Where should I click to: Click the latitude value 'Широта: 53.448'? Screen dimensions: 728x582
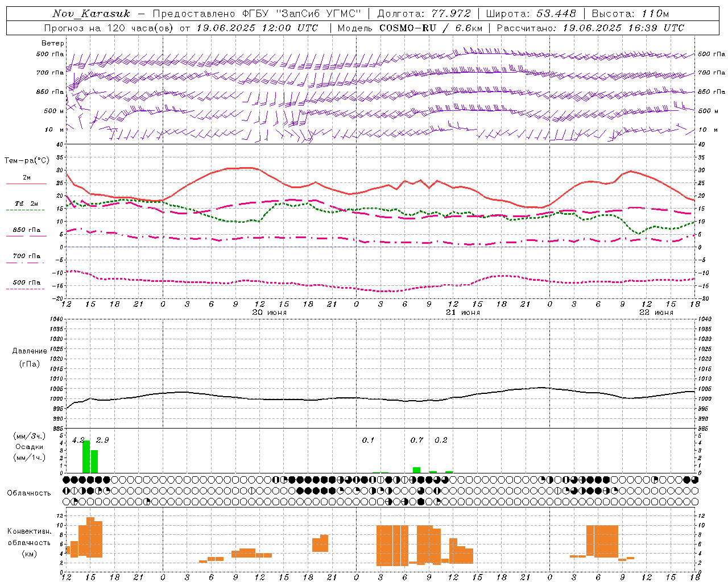(531, 14)
